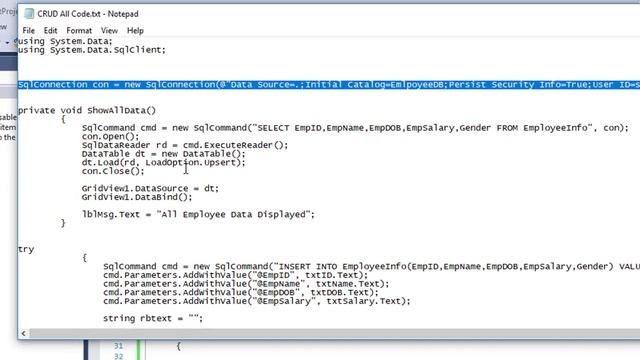Image resolution: width=640 pixels, height=360 pixels.
Task: Open the View menu
Action: (x=109, y=31)
